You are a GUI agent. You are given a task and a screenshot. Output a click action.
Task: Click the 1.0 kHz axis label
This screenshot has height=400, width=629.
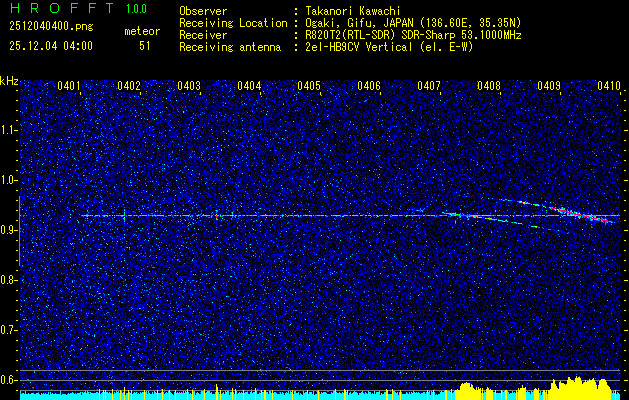[x=7, y=180]
